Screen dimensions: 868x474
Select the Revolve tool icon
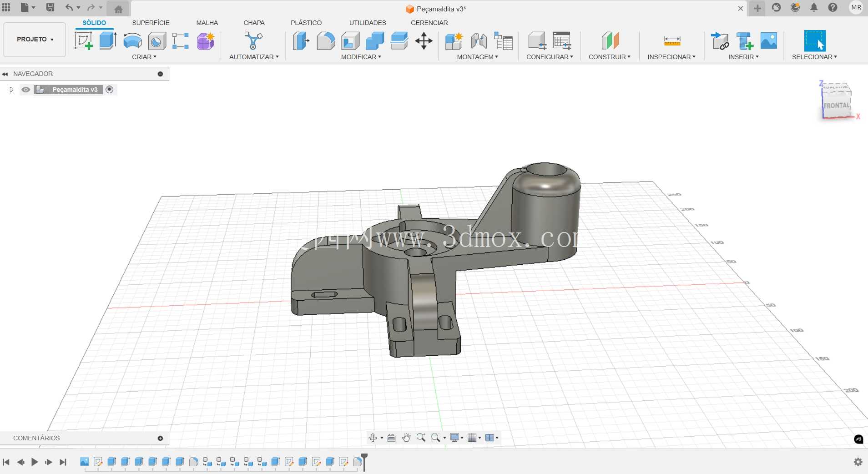(132, 41)
